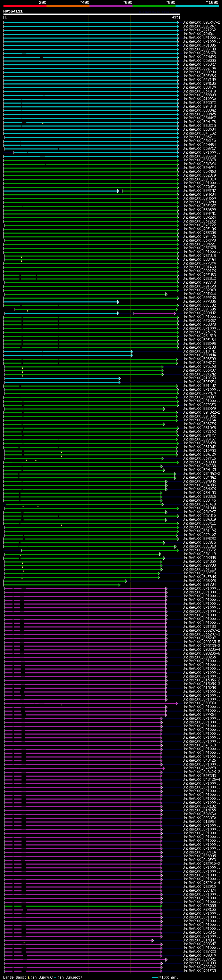Image resolution: width=222 pixels, height=980 pixels.
Task: Open hit UniRef100_Q852L1
Action: pos(199,137)
